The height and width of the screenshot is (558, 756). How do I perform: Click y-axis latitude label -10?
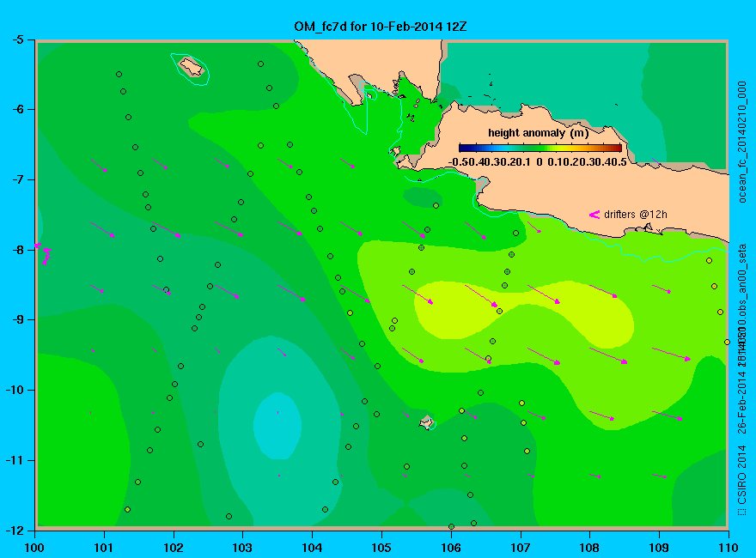click(15, 390)
